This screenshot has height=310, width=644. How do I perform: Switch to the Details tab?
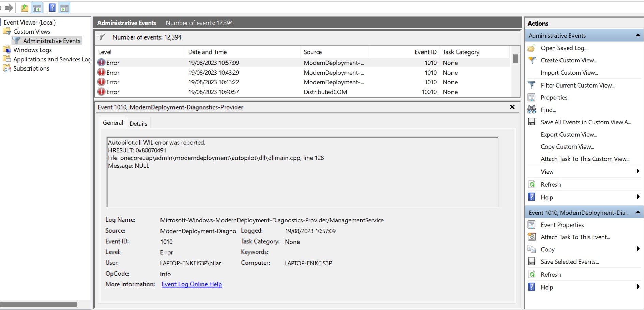point(138,123)
